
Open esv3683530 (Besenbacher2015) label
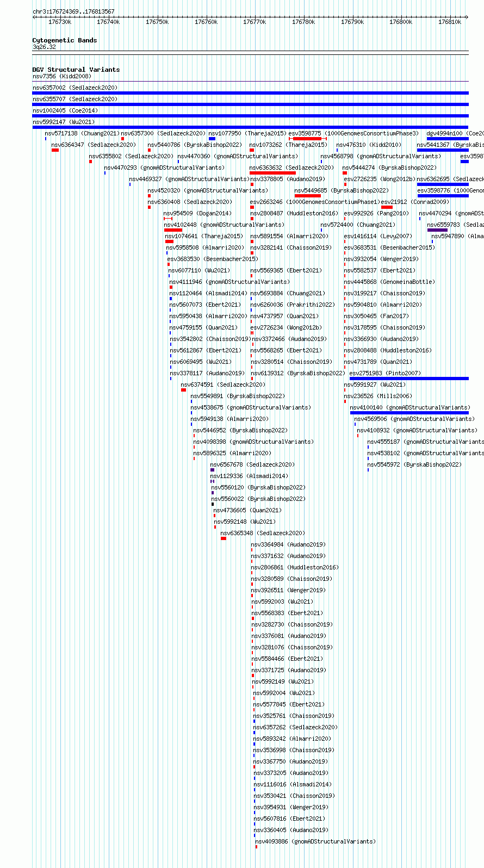(x=213, y=259)
